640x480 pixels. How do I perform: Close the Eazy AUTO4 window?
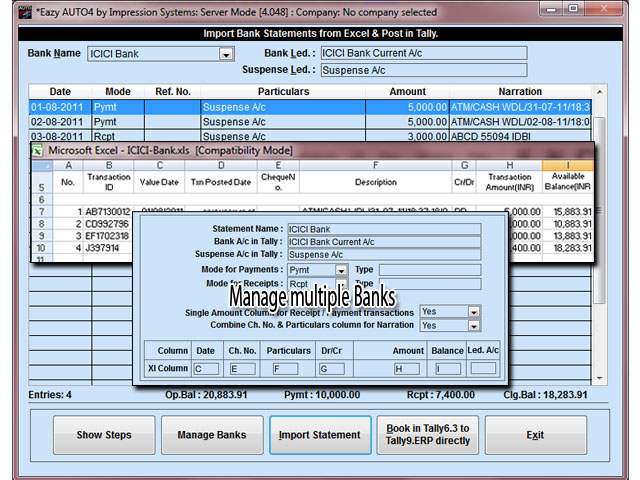click(x=604, y=9)
